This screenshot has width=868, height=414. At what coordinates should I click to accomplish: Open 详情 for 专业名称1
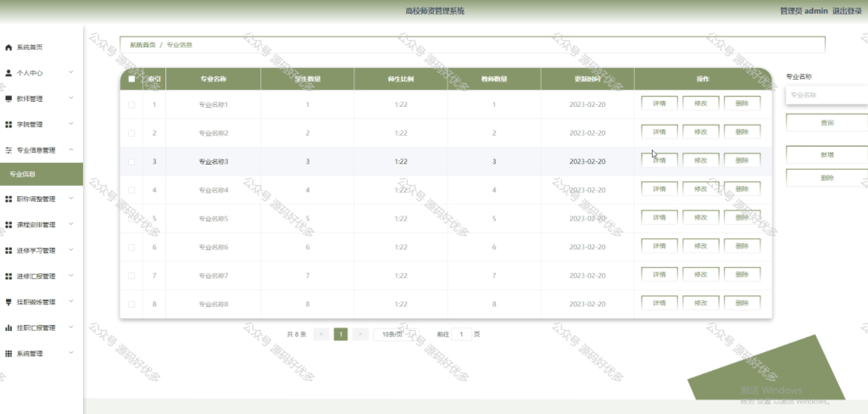[659, 103]
